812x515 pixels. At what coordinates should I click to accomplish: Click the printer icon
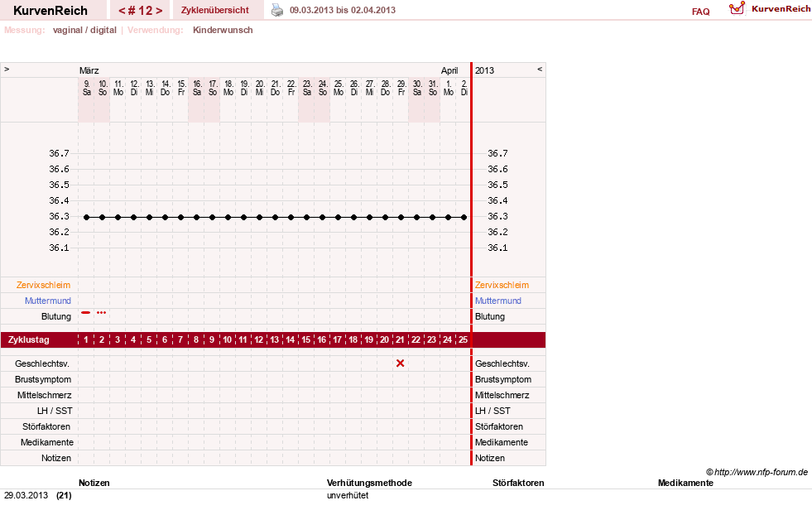(277, 10)
